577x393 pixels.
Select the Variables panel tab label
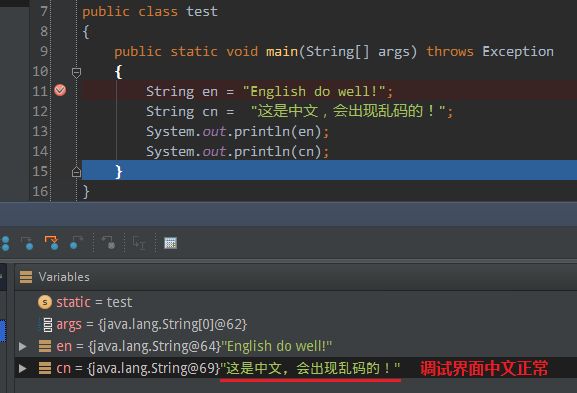pos(64,277)
